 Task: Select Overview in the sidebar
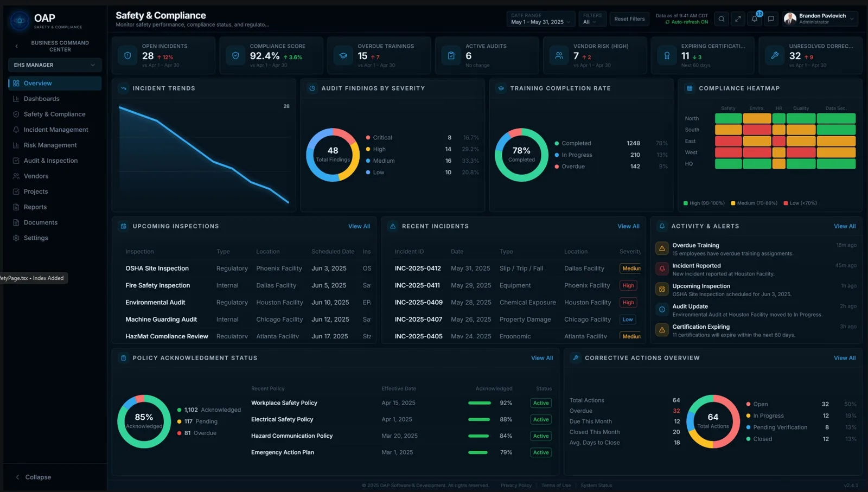coord(55,83)
